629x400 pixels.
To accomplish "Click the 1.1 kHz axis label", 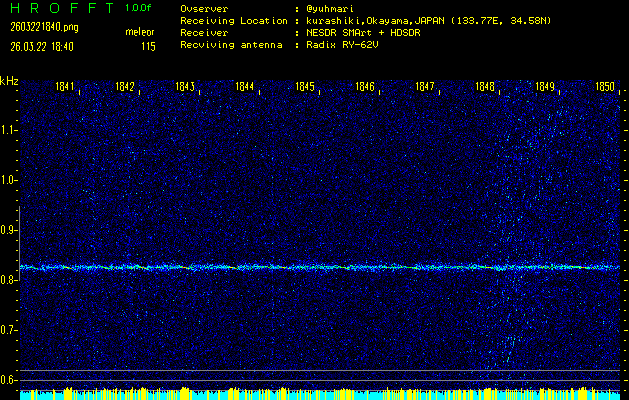I will pos(9,130).
